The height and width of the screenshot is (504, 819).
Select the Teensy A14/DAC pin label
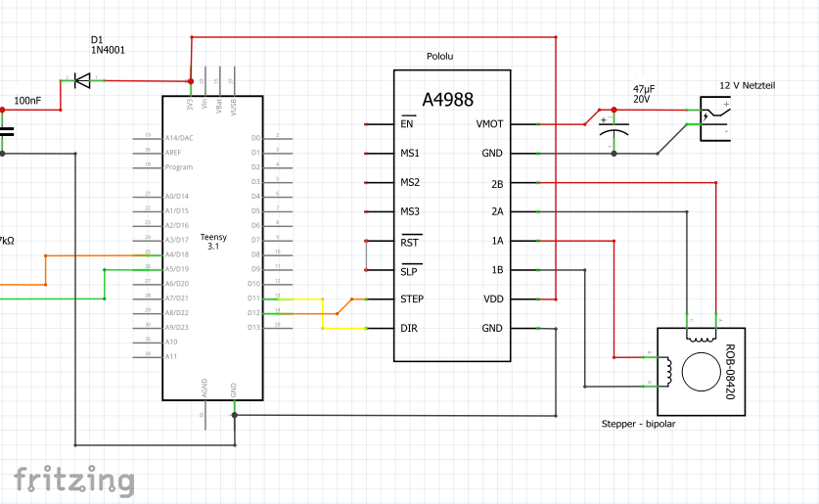pyautogui.click(x=179, y=138)
